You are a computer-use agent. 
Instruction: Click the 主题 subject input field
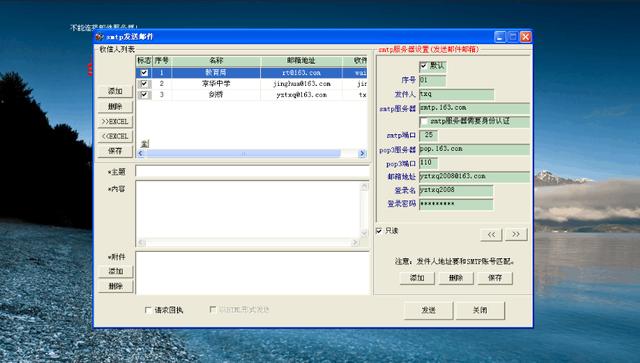252,171
